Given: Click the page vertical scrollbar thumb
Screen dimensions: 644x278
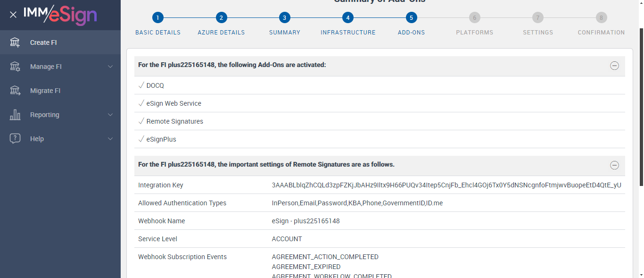Looking at the screenshot, I should tap(641, 106).
